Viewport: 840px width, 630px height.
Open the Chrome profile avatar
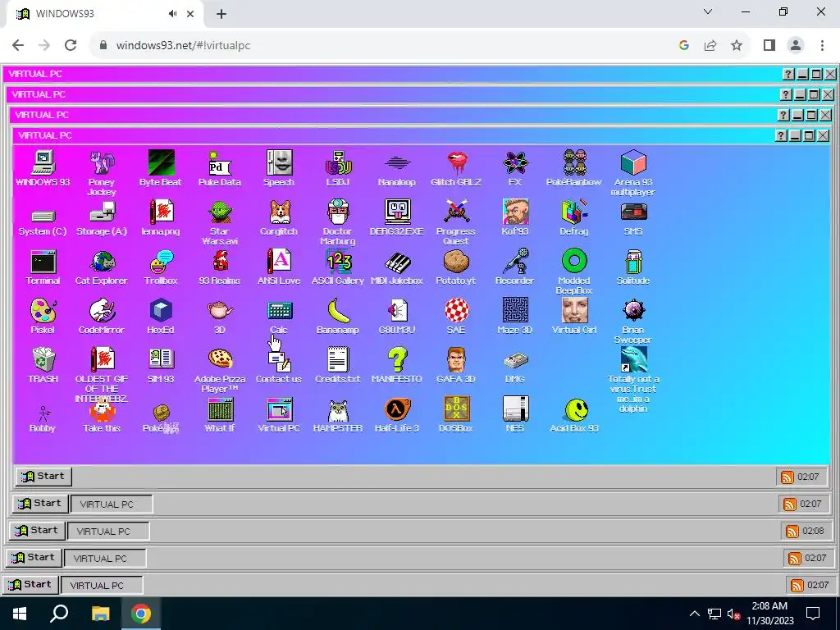pos(796,45)
